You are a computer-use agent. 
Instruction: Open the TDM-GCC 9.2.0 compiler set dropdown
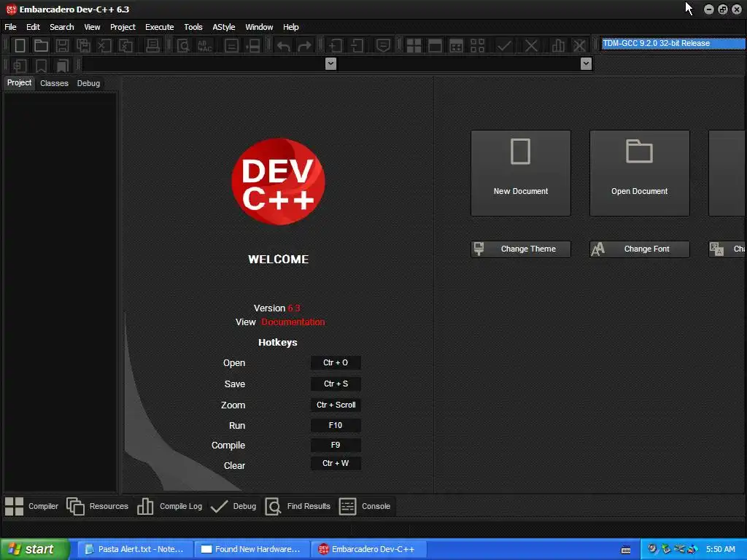pos(673,43)
